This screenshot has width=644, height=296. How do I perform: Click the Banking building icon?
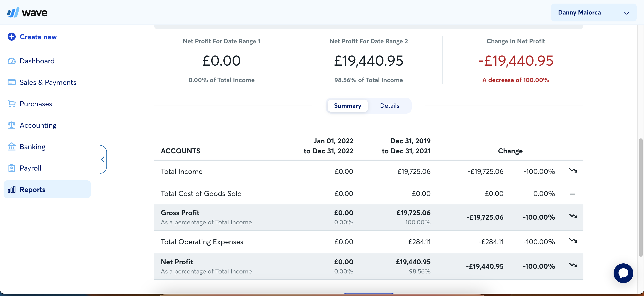tap(11, 146)
